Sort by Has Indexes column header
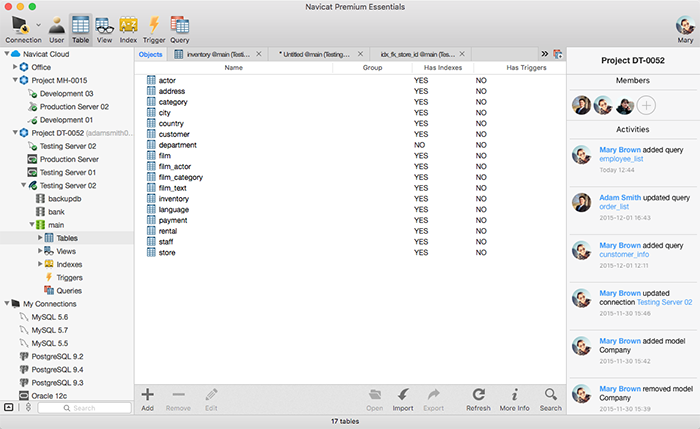700x429 pixels. click(x=443, y=68)
